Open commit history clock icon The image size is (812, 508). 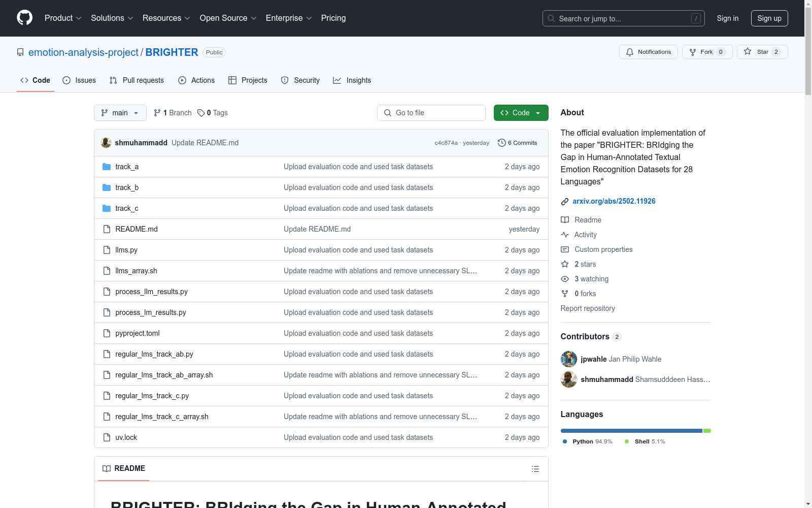click(501, 143)
